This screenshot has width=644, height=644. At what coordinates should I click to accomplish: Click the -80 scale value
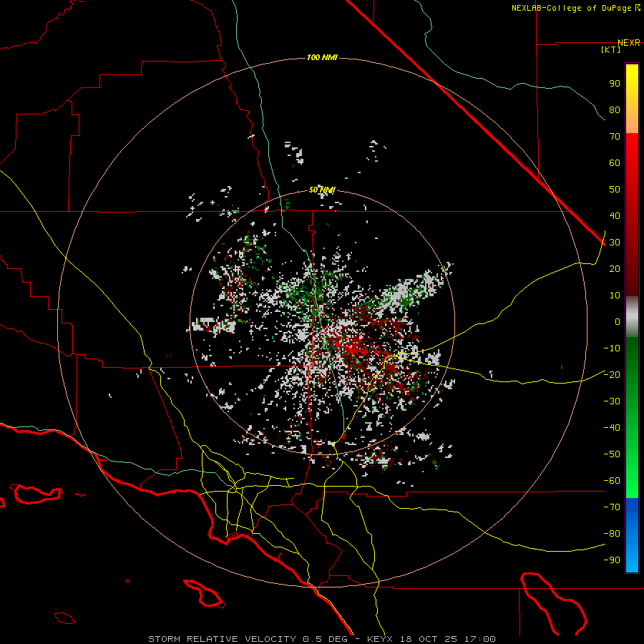coord(612,534)
